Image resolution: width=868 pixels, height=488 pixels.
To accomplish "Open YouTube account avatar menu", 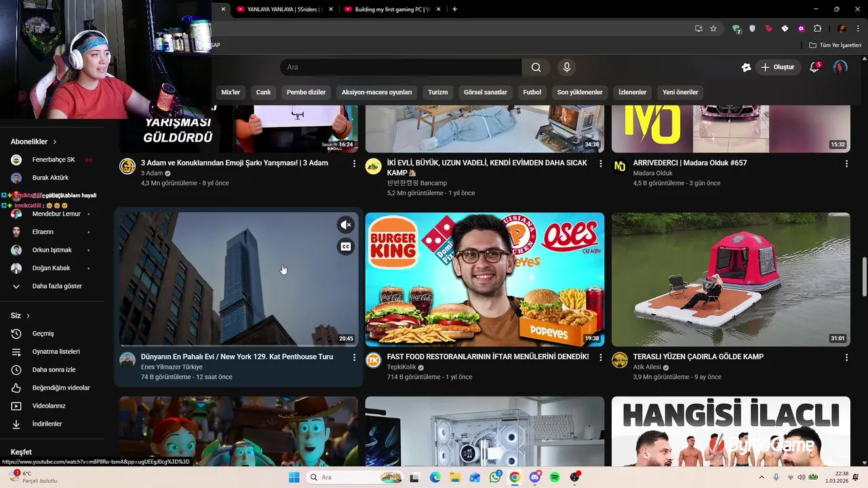I will coord(840,67).
